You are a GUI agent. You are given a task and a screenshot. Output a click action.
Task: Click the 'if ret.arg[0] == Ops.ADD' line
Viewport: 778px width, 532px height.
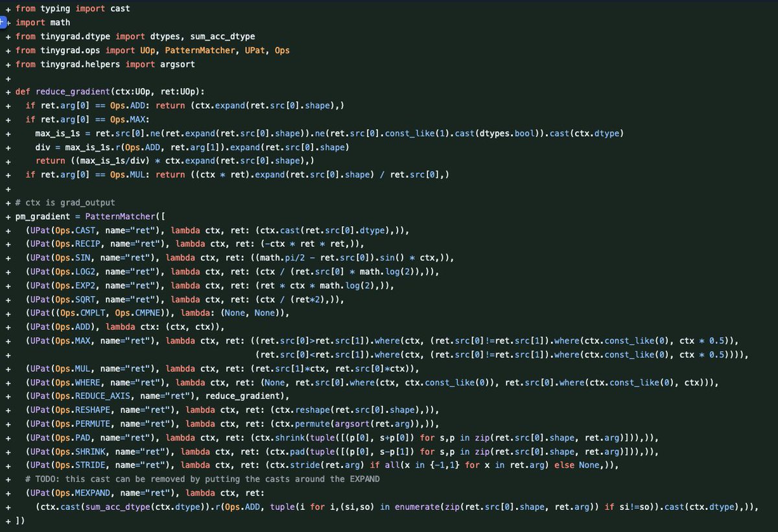click(x=185, y=105)
